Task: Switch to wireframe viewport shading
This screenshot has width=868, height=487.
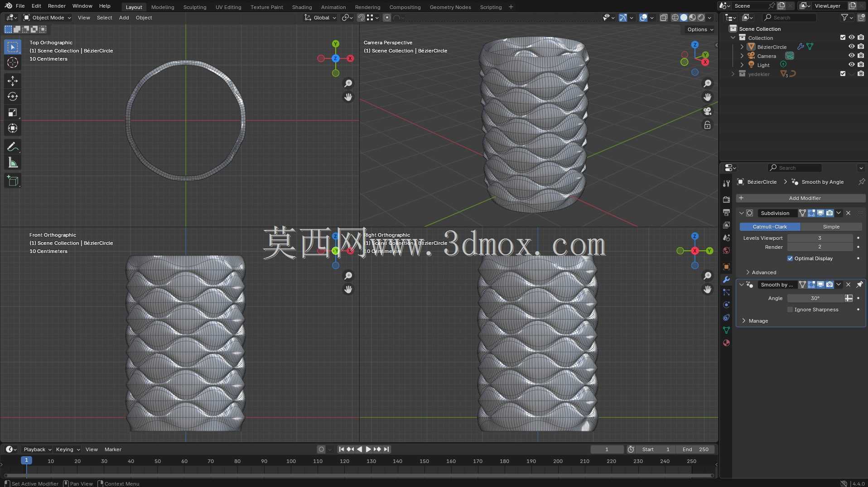Action: click(x=675, y=18)
